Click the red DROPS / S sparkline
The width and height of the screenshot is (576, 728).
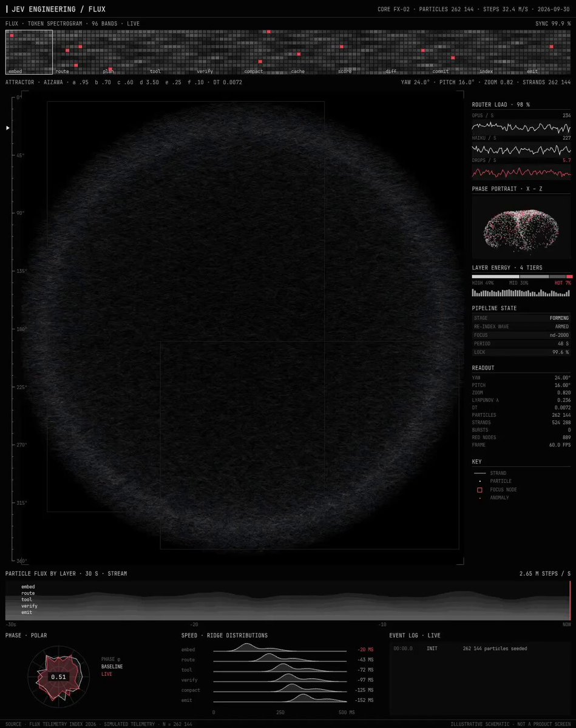pos(521,172)
